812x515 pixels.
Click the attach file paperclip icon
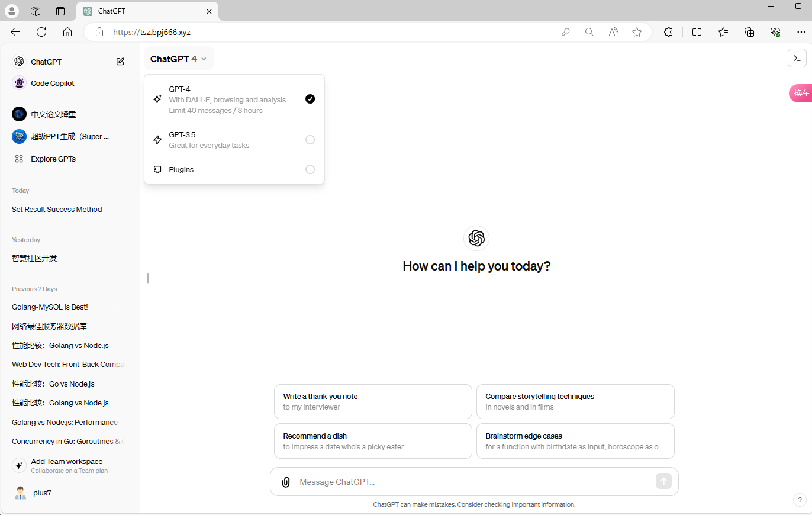click(285, 482)
